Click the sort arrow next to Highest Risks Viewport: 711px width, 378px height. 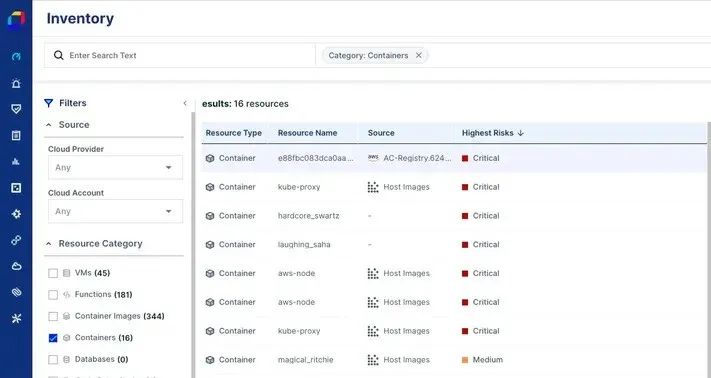tap(521, 133)
